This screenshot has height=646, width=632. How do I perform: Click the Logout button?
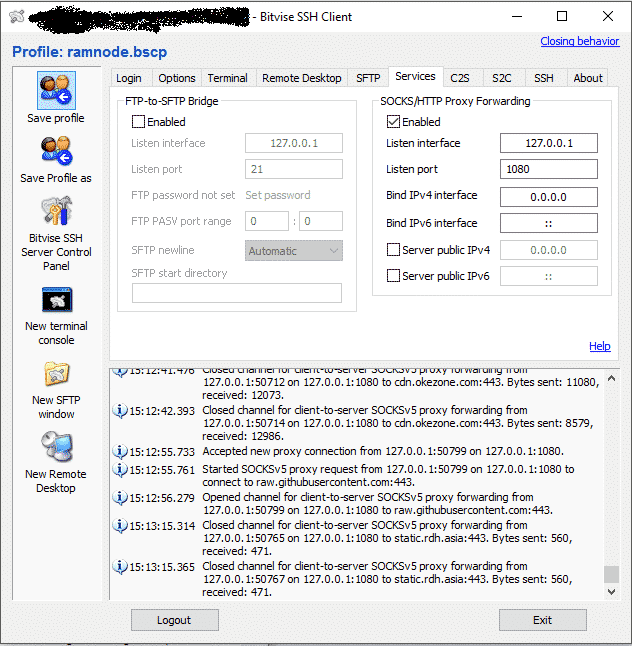click(x=175, y=620)
